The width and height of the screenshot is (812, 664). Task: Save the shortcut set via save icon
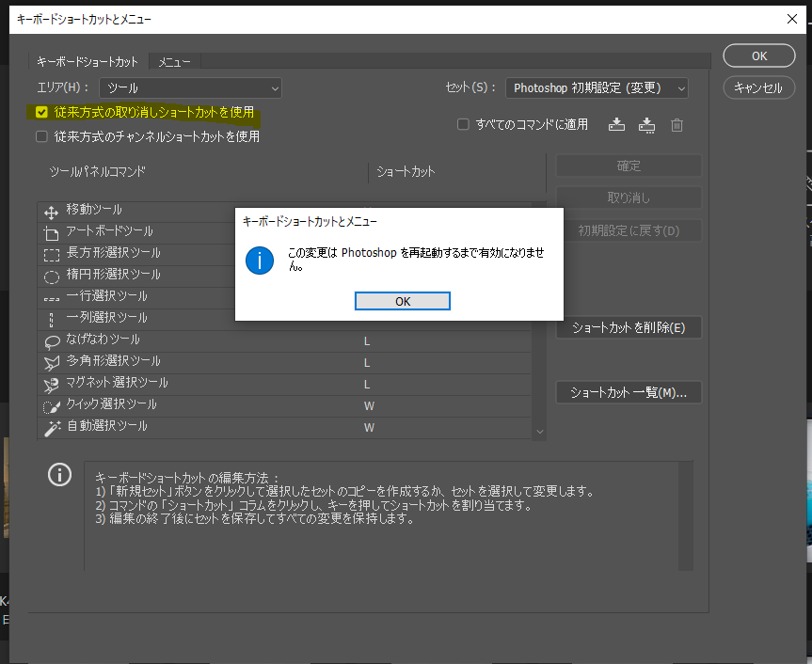616,123
